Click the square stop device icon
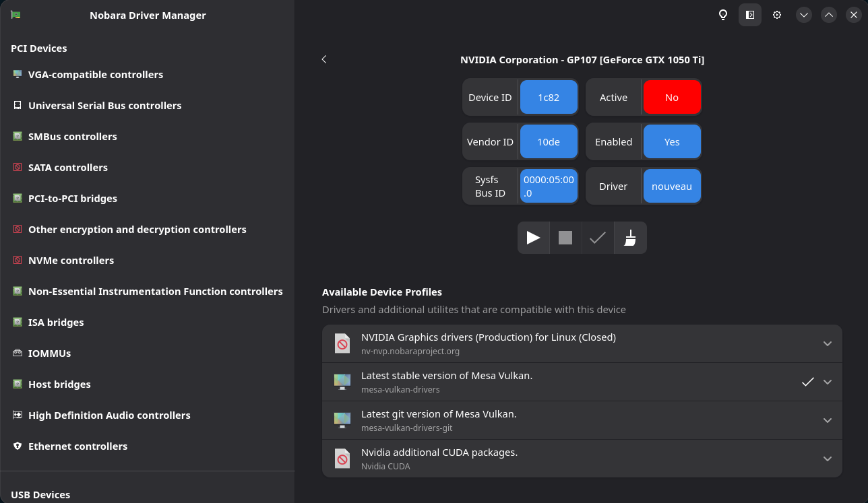The width and height of the screenshot is (868, 503). coord(565,238)
